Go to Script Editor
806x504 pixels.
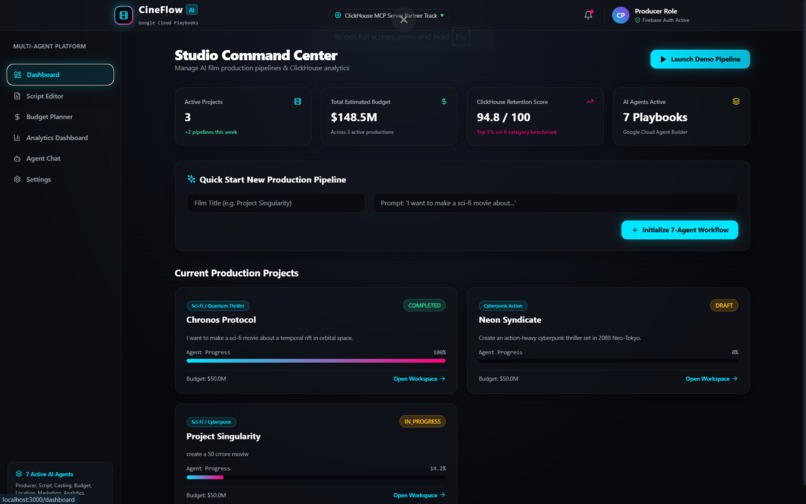pyautogui.click(x=60, y=96)
